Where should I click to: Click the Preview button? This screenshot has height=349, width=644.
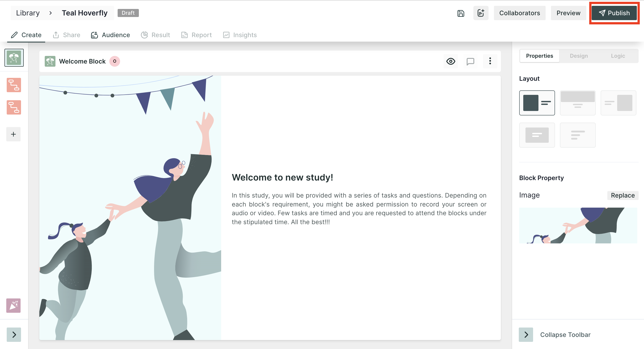[568, 13]
